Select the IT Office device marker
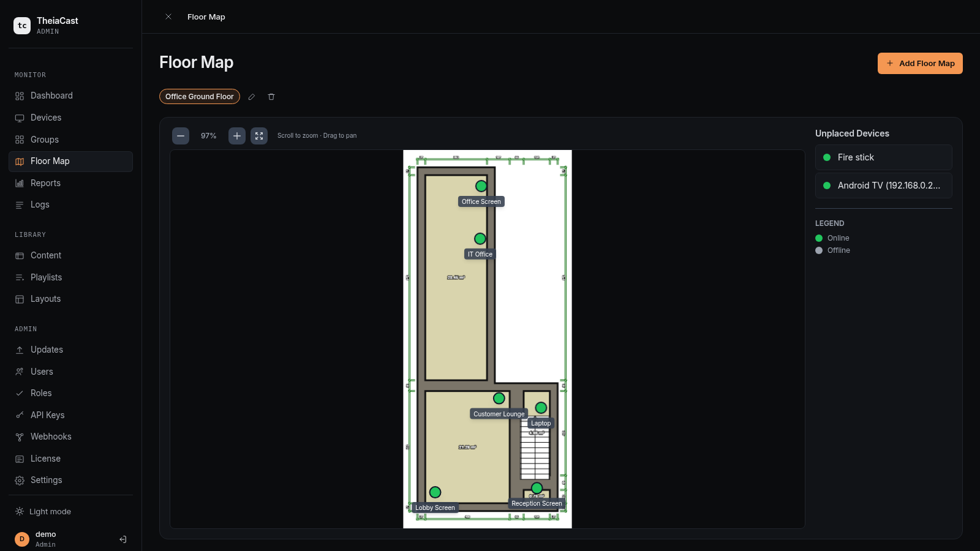 (480, 239)
